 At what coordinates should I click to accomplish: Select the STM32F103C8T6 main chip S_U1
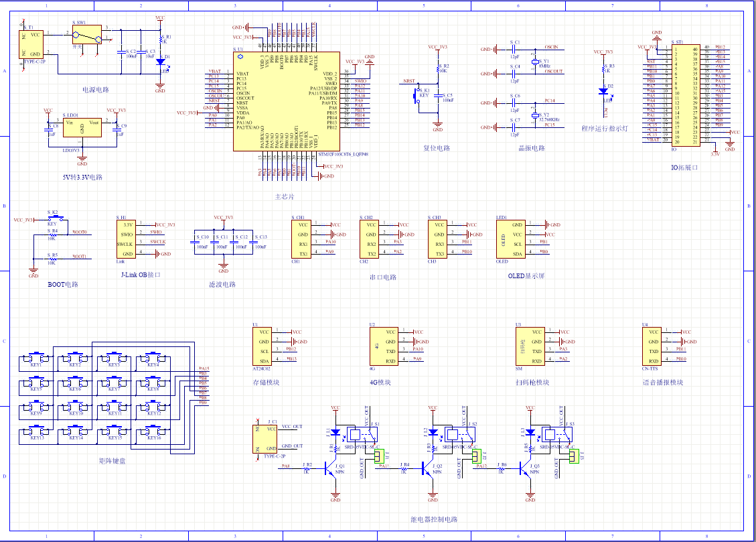[x=287, y=101]
